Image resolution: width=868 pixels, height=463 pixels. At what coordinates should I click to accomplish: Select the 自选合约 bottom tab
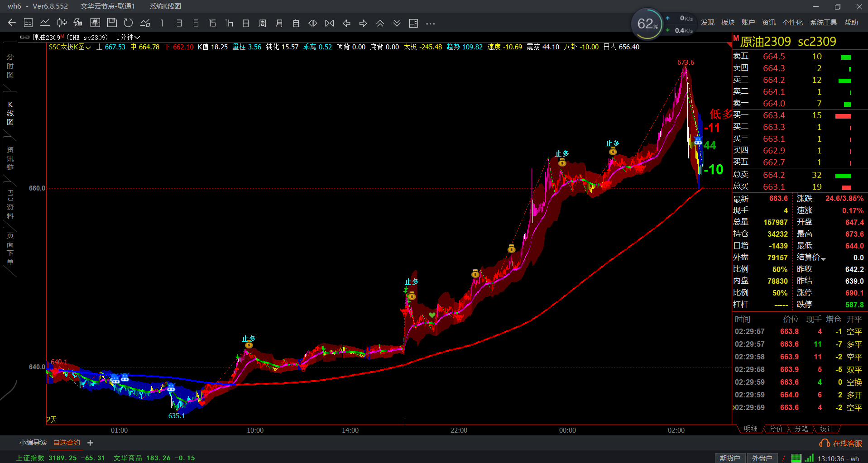(67, 443)
